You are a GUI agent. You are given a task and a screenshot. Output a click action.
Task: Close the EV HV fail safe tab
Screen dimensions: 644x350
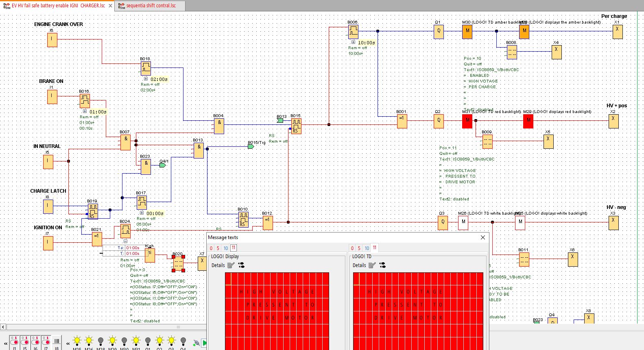tap(110, 6)
